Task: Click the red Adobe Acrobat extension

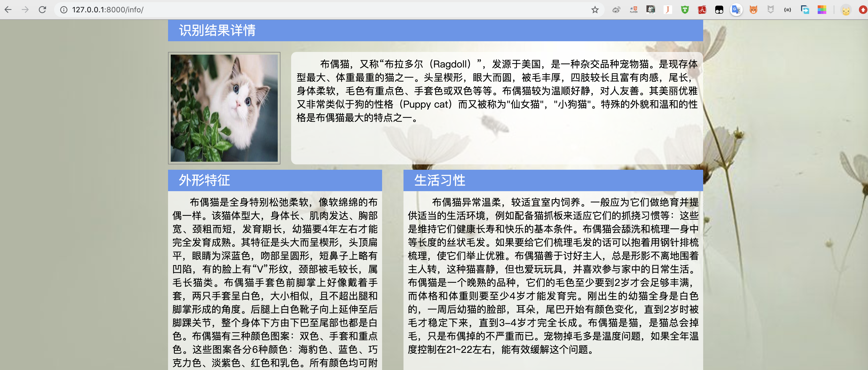Action: [702, 10]
